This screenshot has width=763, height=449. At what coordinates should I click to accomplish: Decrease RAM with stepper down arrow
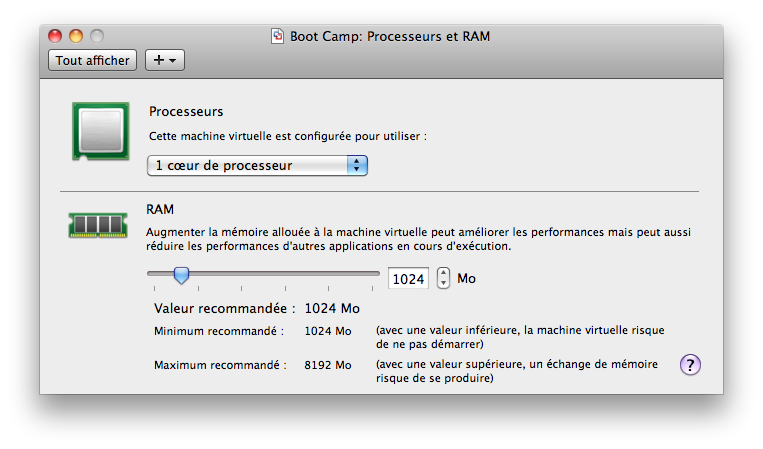click(443, 284)
